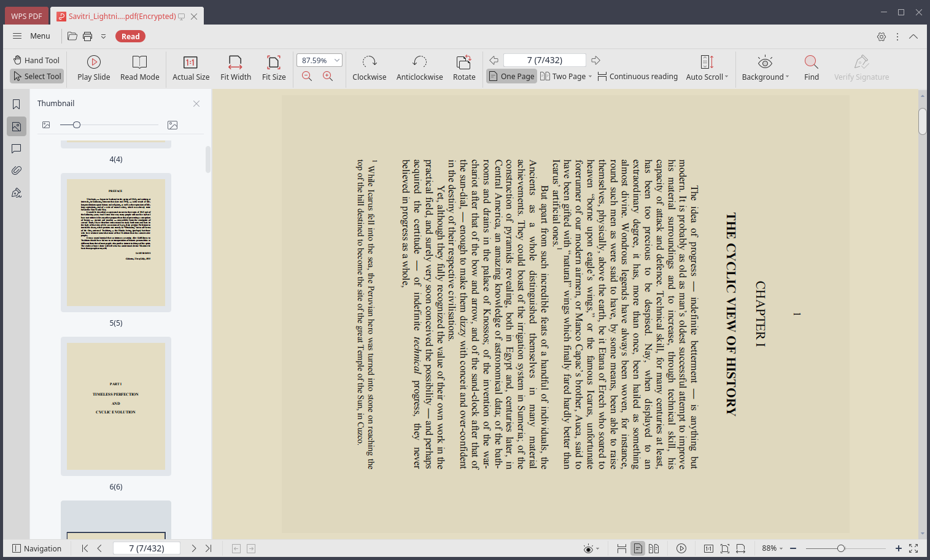This screenshot has width=930, height=560.
Task: Jump to the first page
Action: coord(85,548)
